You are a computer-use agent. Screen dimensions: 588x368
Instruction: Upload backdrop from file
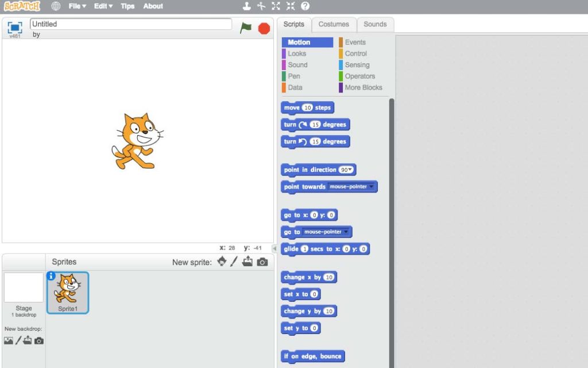click(28, 340)
